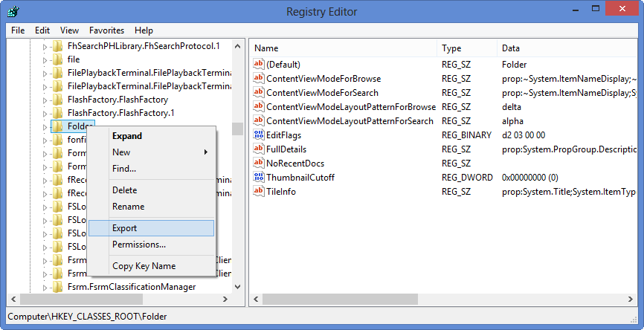This screenshot has width=644, height=330.
Task: Sort values by the Data column header
Action: [567, 48]
